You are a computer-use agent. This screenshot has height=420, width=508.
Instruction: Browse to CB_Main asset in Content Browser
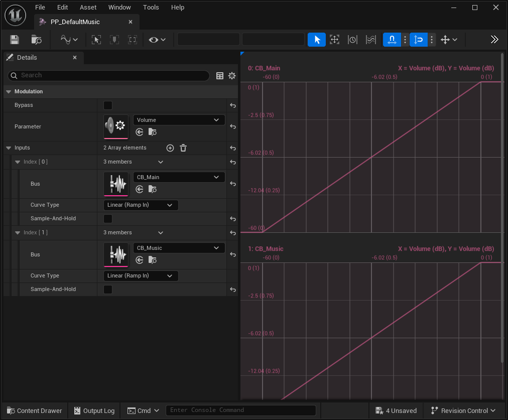pos(152,190)
